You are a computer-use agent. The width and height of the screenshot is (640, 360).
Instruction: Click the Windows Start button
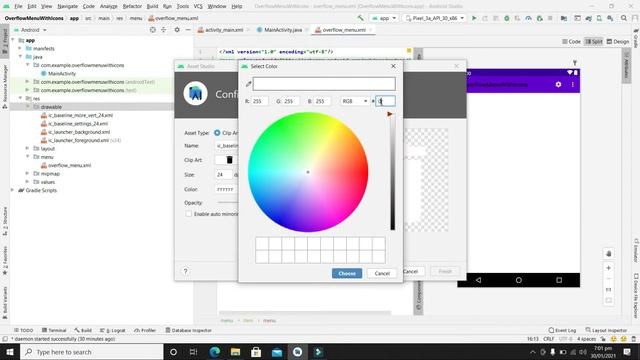[x=10, y=351]
